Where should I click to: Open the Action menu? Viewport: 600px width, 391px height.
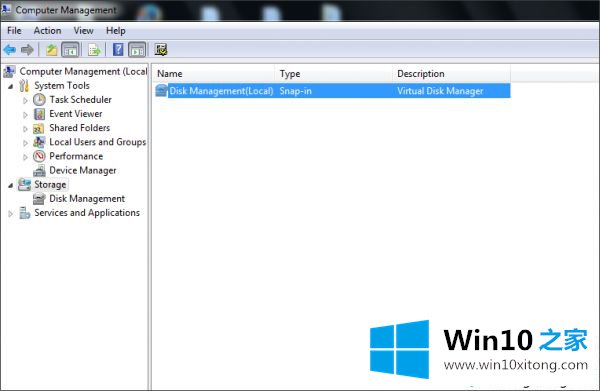point(47,31)
